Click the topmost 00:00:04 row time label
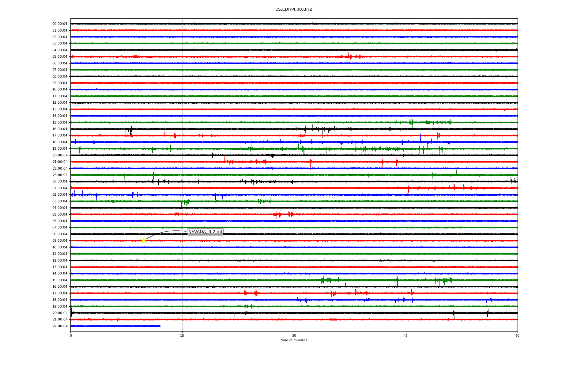Screen dimensions: 588x368 point(60,24)
